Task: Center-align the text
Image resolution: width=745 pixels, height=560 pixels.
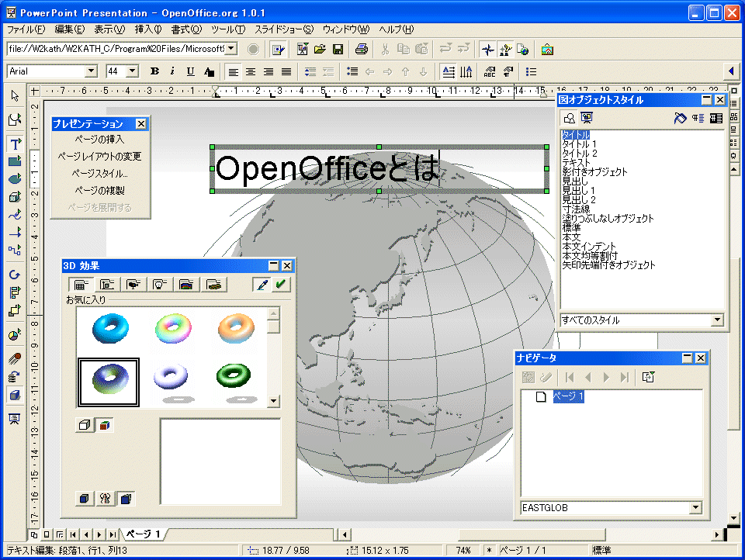Action: [x=251, y=71]
